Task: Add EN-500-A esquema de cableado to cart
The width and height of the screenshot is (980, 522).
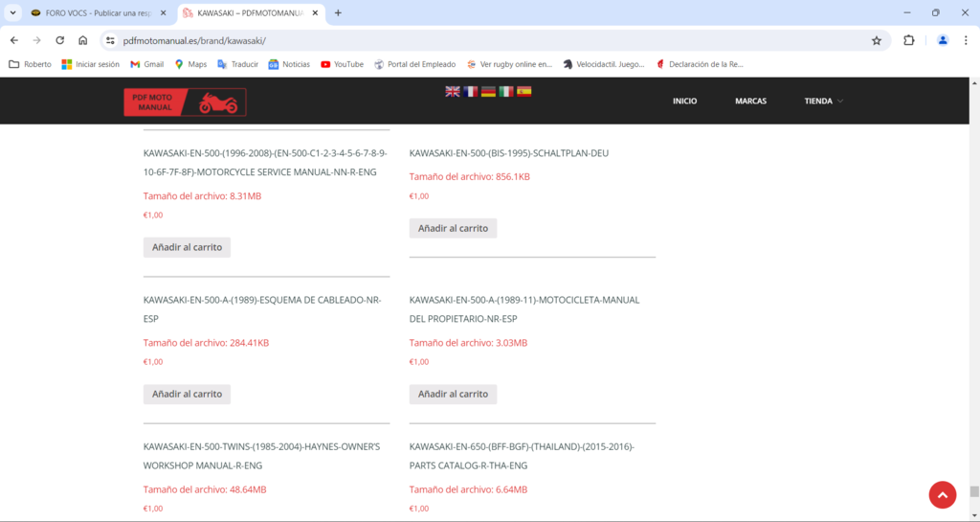Action: 187,395
